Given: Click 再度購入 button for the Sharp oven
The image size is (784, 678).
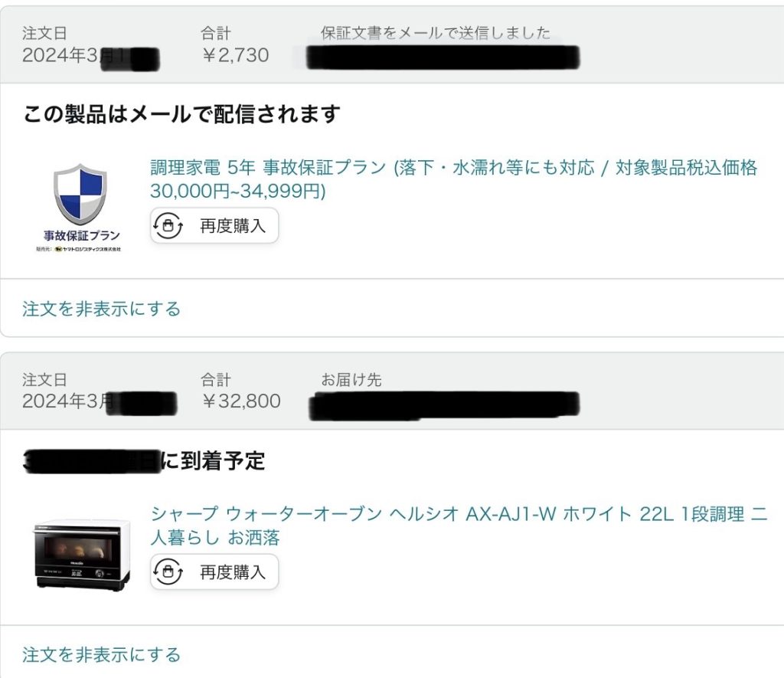Looking at the screenshot, I should (x=214, y=572).
